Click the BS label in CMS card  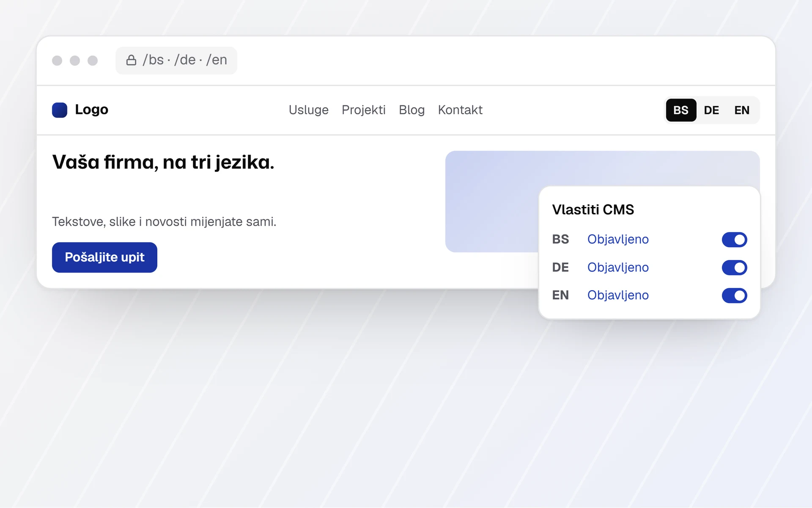tap(560, 240)
